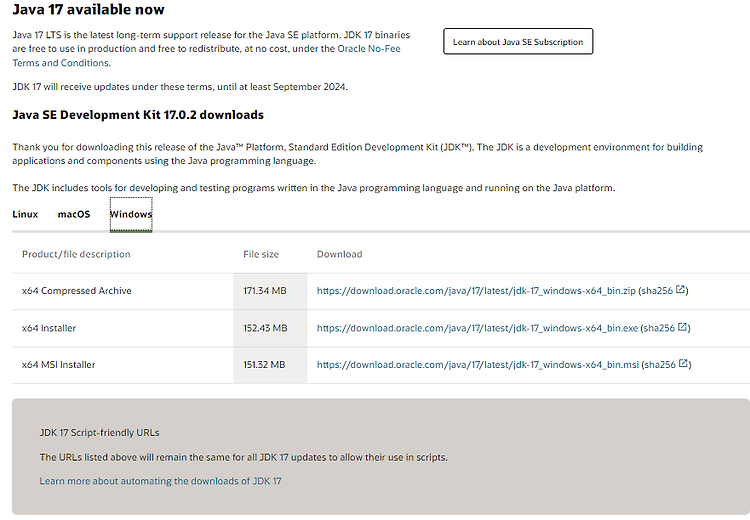This screenshot has width=750, height=520.
Task: Click the Download column header
Action: click(340, 254)
